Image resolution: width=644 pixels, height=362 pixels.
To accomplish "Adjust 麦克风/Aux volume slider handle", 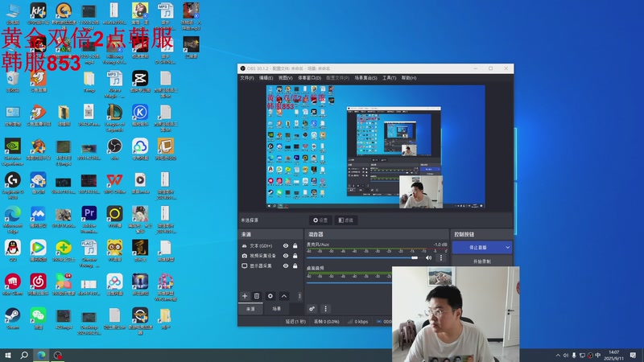I will coord(415,257).
